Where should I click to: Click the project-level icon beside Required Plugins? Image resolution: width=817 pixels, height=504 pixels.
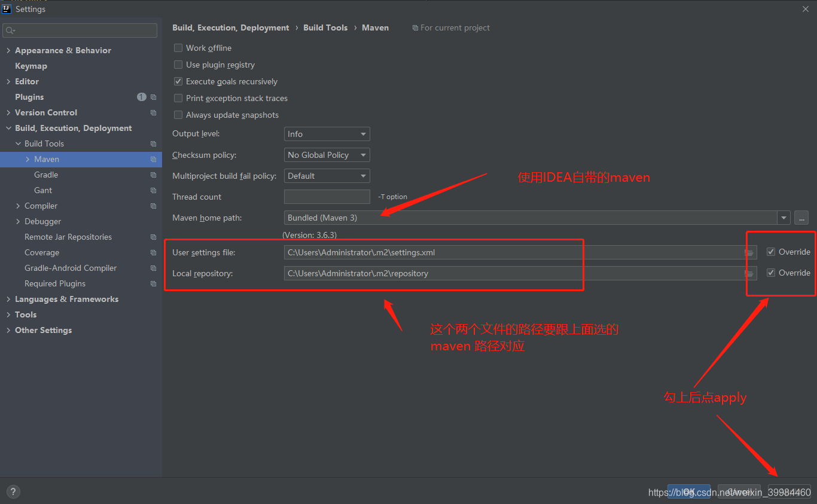153,283
